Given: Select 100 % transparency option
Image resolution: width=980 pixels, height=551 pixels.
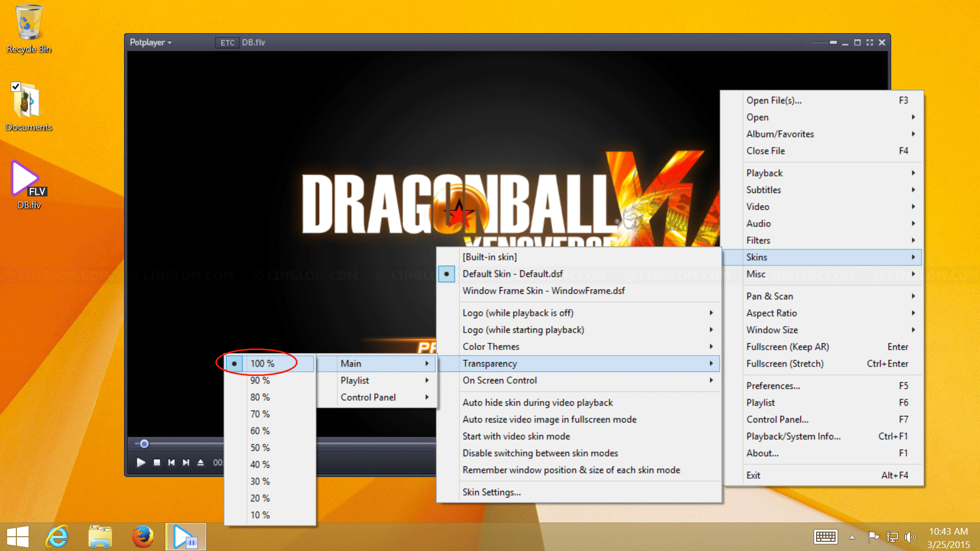Looking at the screenshot, I should point(269,364).
